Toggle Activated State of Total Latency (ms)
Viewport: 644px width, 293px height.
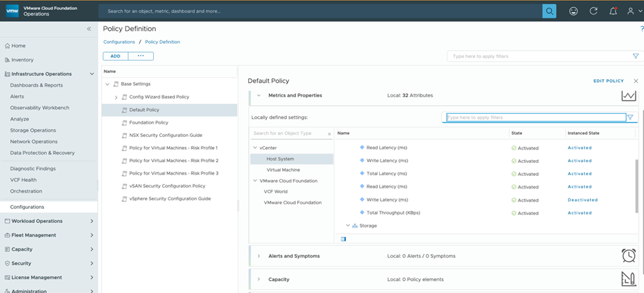pyautogui.click(x=525, y=174)
